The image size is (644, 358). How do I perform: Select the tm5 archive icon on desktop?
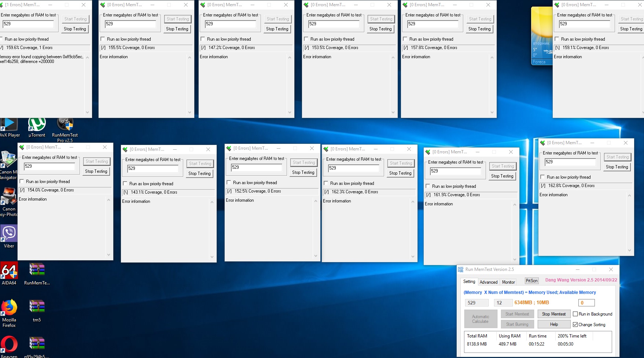click(x=37, y=311)
